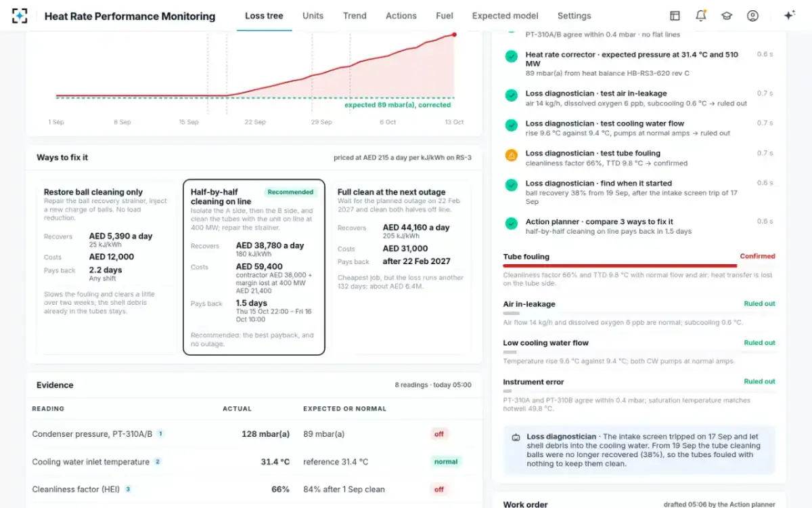
Task: Open the sparkle AI assistant icon
Action: (789, 16)
